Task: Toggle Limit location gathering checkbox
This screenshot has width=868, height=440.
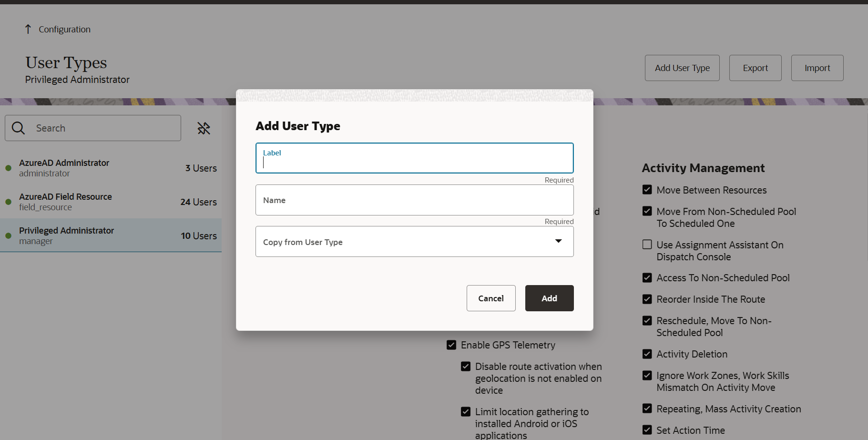Action: coord(466,411)
